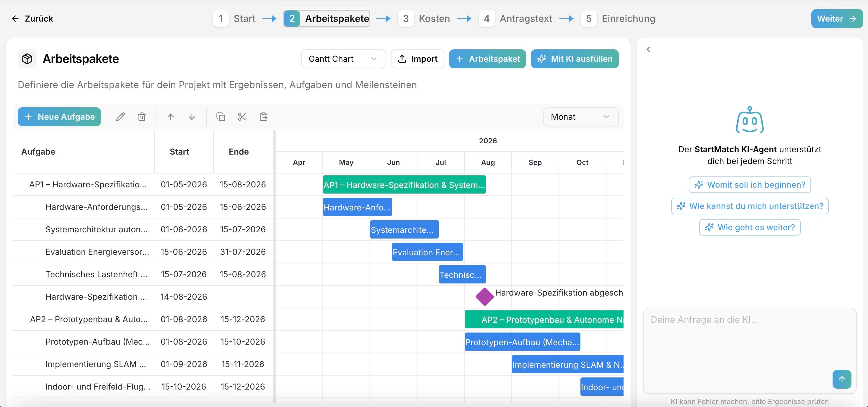This screenshot has height=407, width=868.
Task: Click milestone date 14-08-2026
Action: click(x=184, y=297)
